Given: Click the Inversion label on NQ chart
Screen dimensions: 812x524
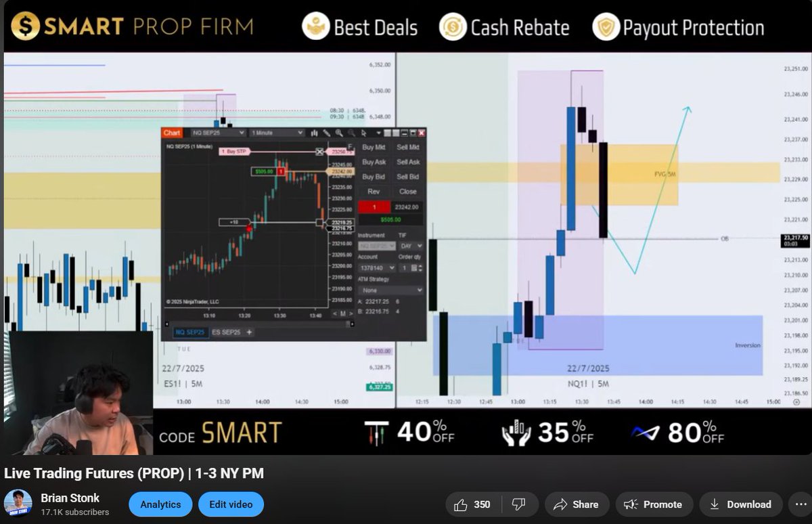Looking at the screenshot, I should [748, 345].
